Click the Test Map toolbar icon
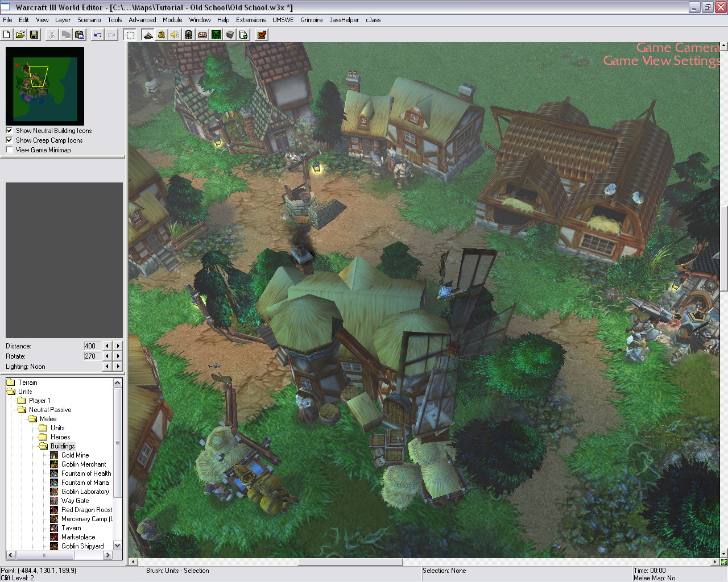This screenshot has height=582, width=728. [x=262, y=35]
